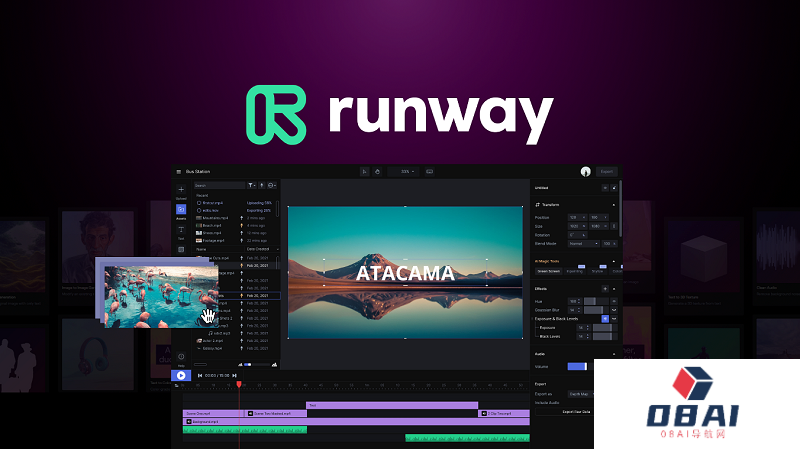Image resolution: width=800 pixels, height=449 pixels.
Task: Open the Help icon in sidebar
Action: pos(181,356)
